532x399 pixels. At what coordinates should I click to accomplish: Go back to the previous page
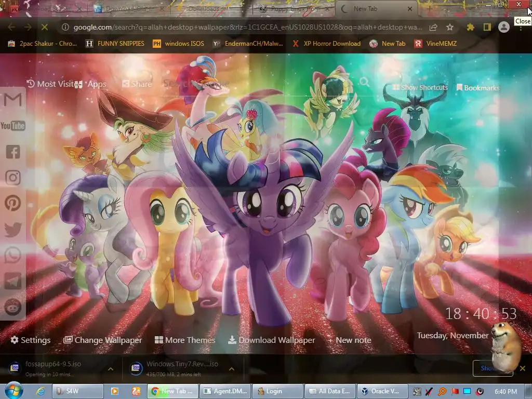[11, 27]
